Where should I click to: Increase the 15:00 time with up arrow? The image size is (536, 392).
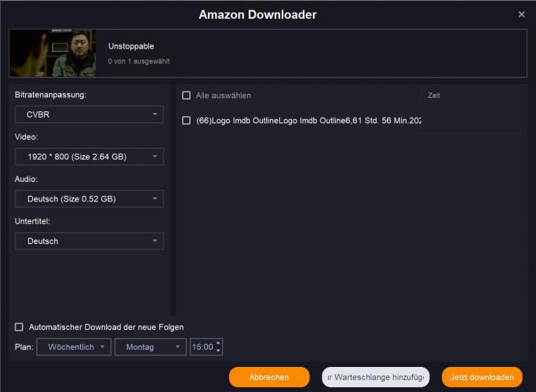[218, 343]
